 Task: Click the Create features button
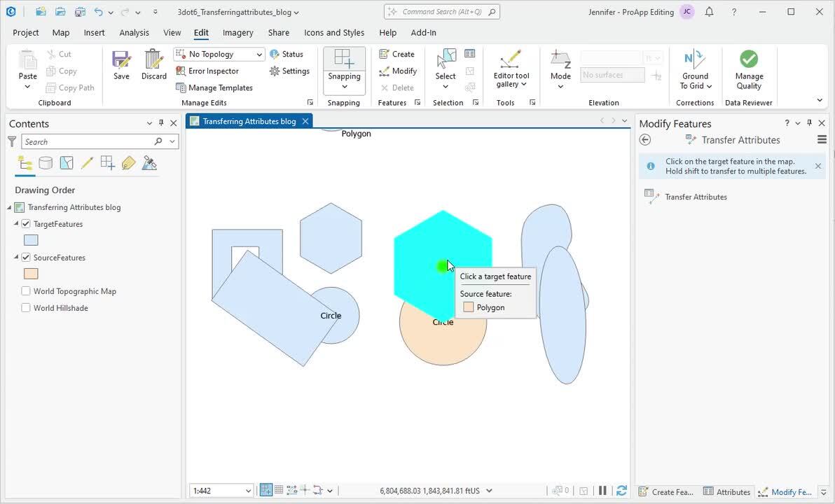point(396,54)
